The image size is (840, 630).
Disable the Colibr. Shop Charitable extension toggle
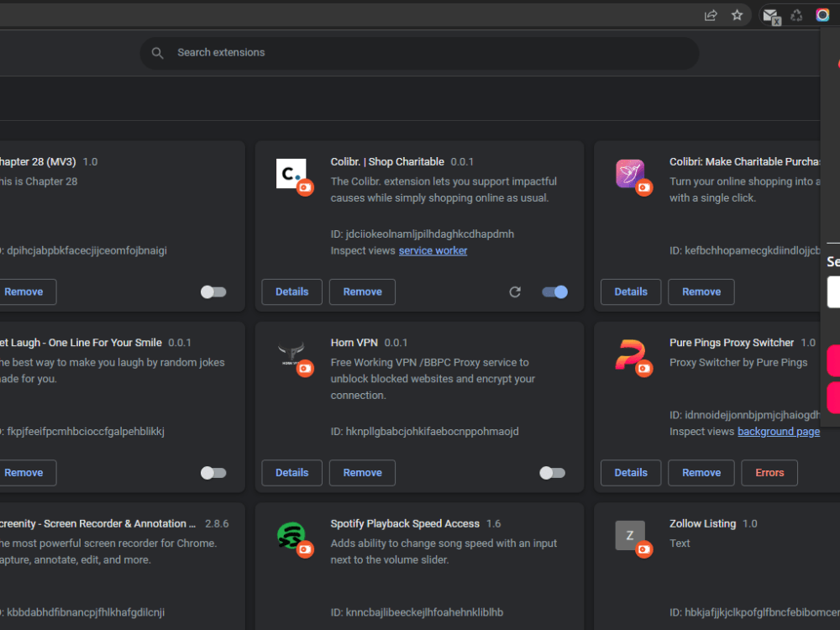(554, 292)
